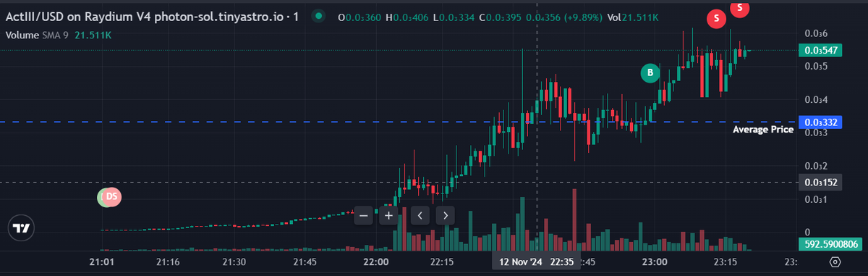Click the 12 Nov '24 22:35 date label
868x276 pixels.
pos(536,262)
